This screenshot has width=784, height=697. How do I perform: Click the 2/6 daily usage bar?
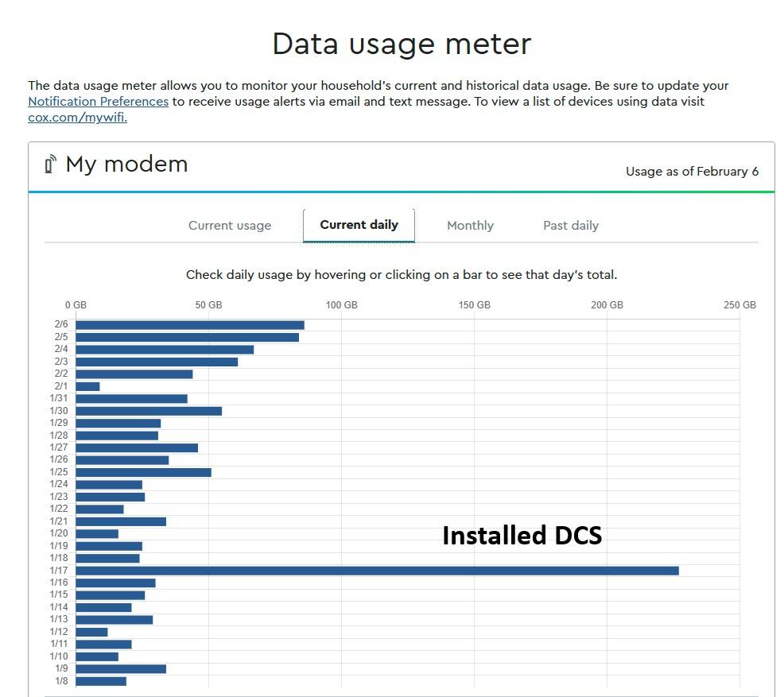click(x=189, y=325)
